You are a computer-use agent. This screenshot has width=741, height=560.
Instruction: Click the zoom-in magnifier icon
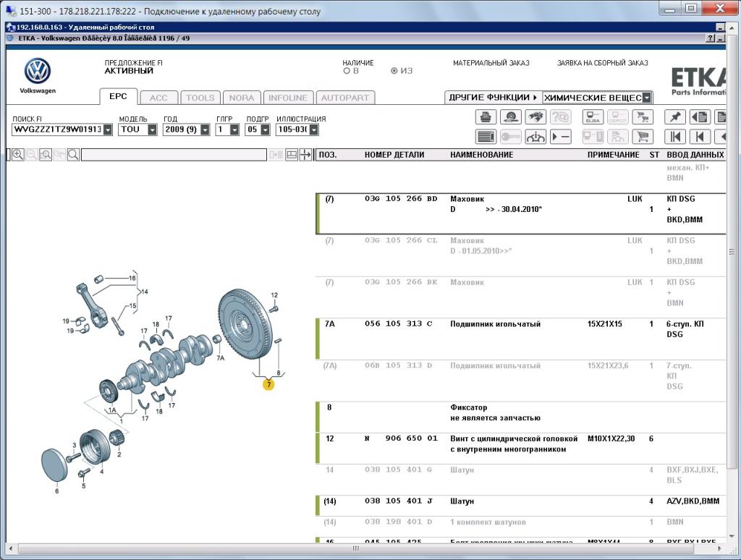click(17, 155)
